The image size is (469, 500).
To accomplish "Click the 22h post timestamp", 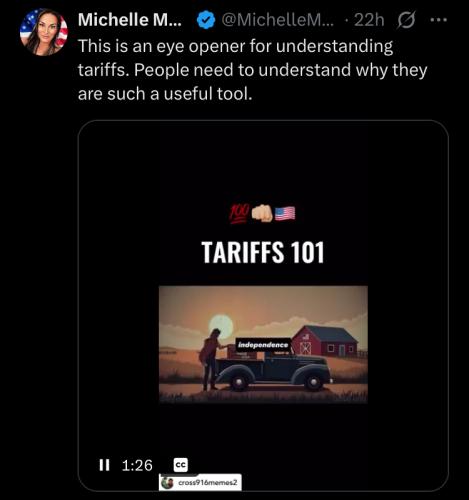I will (x=369, y=20).
